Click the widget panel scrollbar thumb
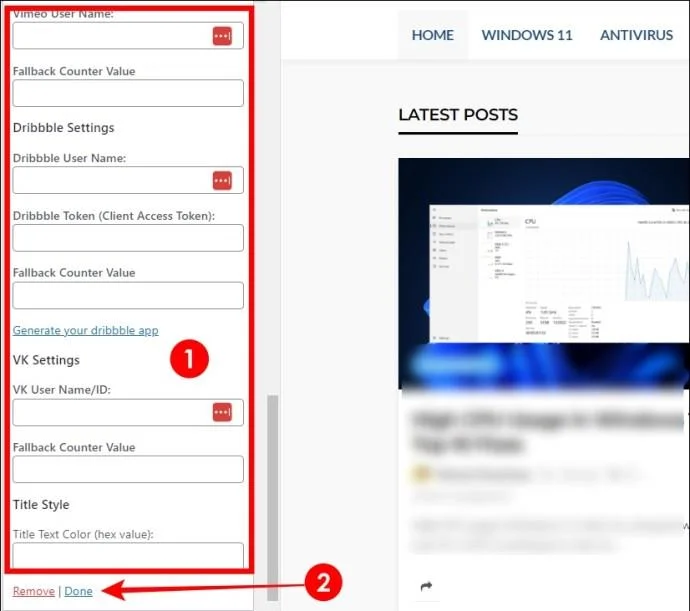 coord(273,498)
